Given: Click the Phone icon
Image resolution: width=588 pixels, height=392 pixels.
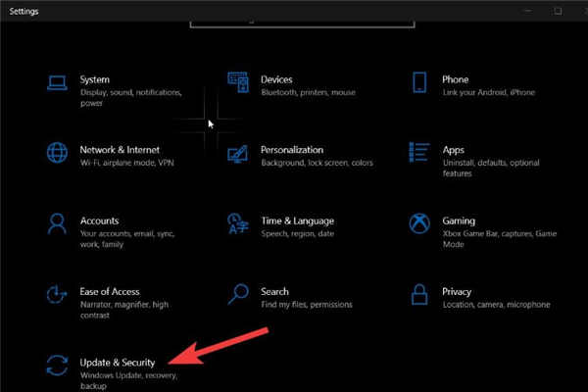Looking at the screenshot, I should click(418, 82).
